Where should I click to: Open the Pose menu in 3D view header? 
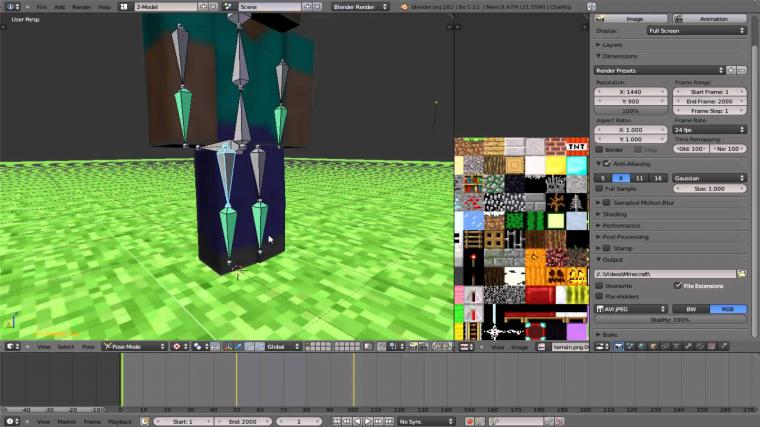[88, 347]
